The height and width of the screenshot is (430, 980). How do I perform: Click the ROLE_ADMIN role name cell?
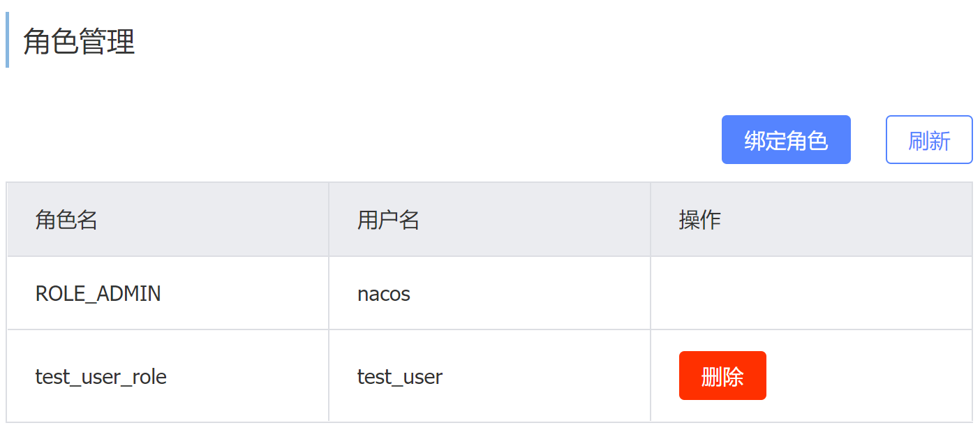[x=98, y=293]
